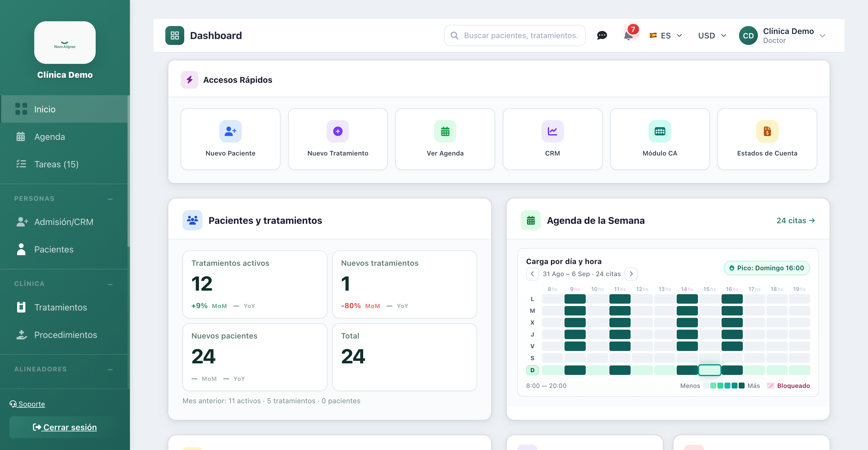Click the Nuevo Paciente quick access icon
The image size is (868, 450).
coord(231,131)
